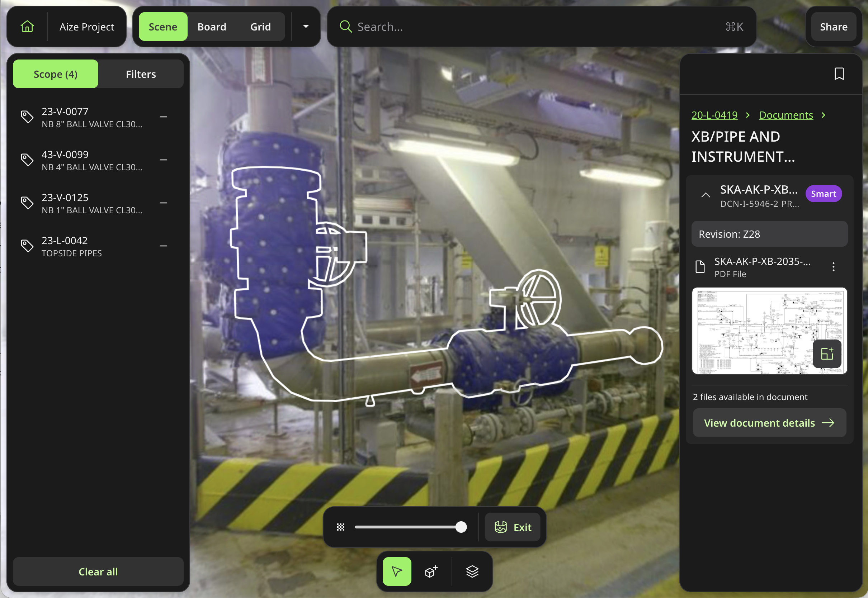This screenshot has height=598, width=868.
Task: Open the 20-L-0419 breadcrumb link
Action: tap(714, 115)
